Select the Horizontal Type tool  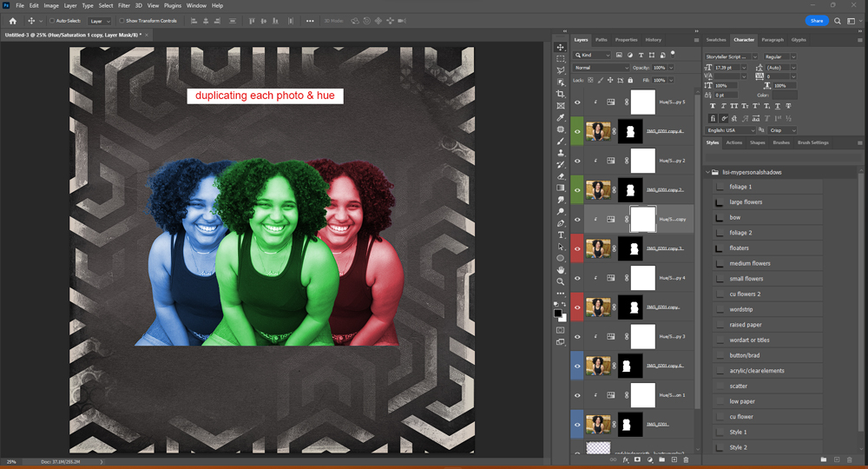coord(560,234)
